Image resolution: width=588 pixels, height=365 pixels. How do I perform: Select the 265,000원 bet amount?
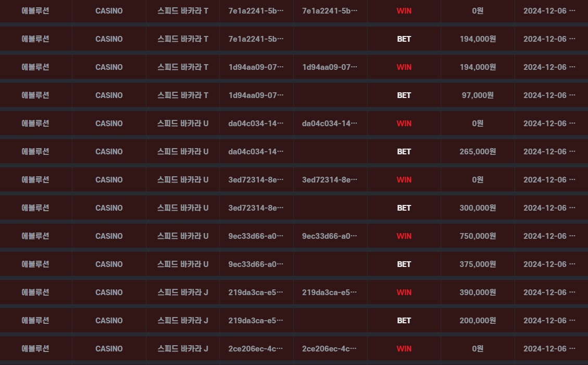tap(478, 152)
